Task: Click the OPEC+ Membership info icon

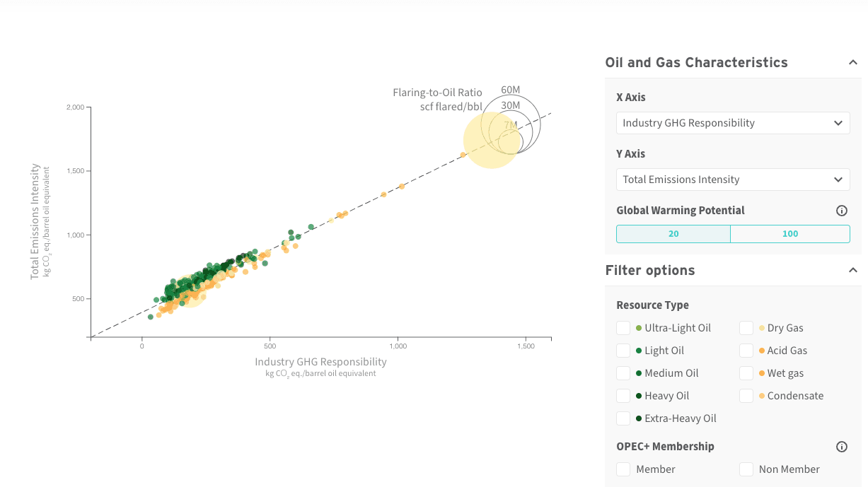Action: (x=842, y=447)
